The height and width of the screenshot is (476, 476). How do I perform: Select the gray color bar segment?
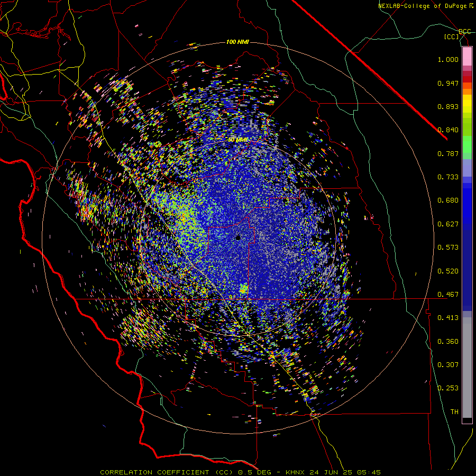467,368
